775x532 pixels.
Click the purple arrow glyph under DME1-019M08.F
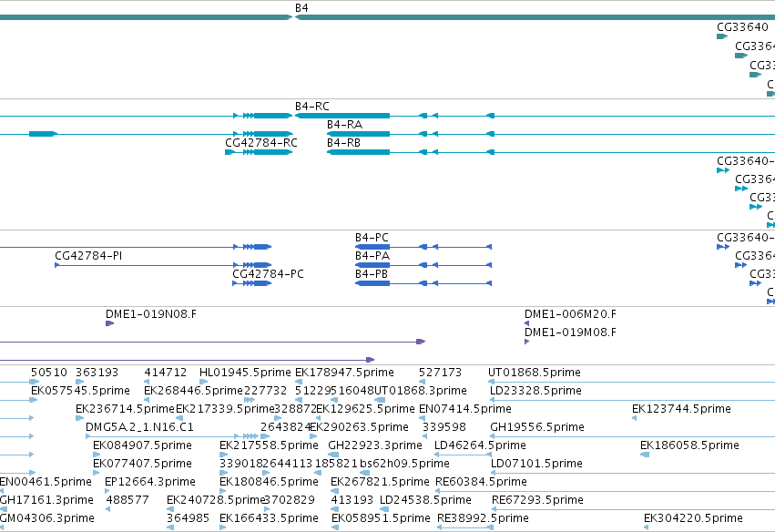[x=527, y=342]
